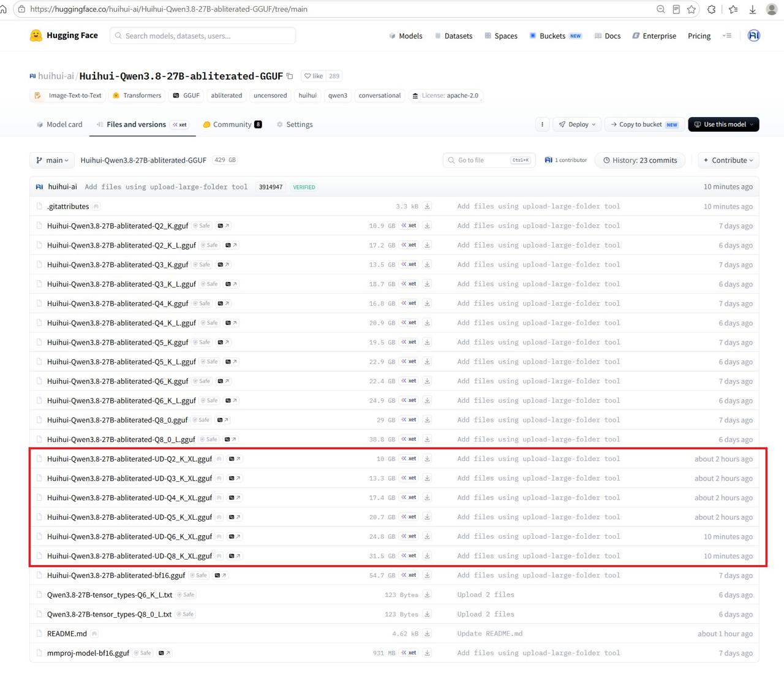784x673 pixels.
Task: Expand the Use this model dropdown
Action: point(723,124)
